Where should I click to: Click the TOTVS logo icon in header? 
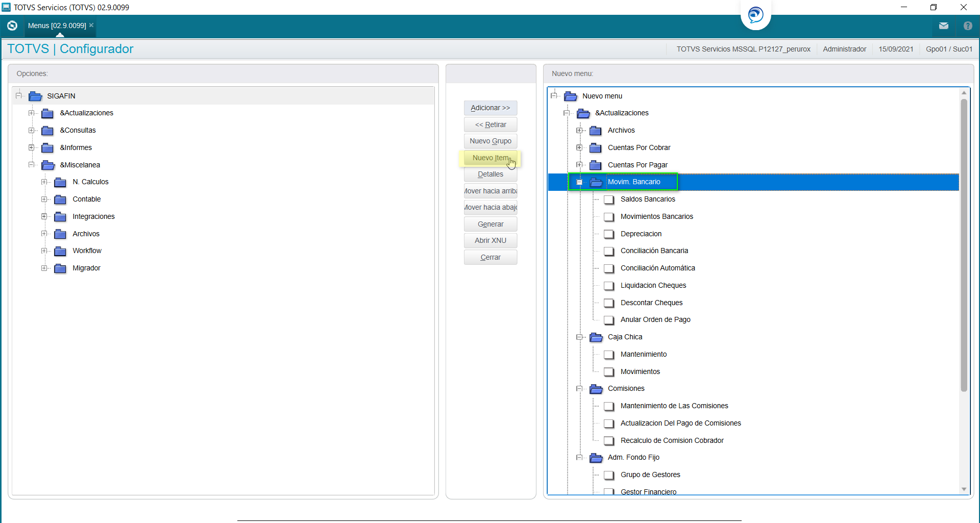coord(12,26)
